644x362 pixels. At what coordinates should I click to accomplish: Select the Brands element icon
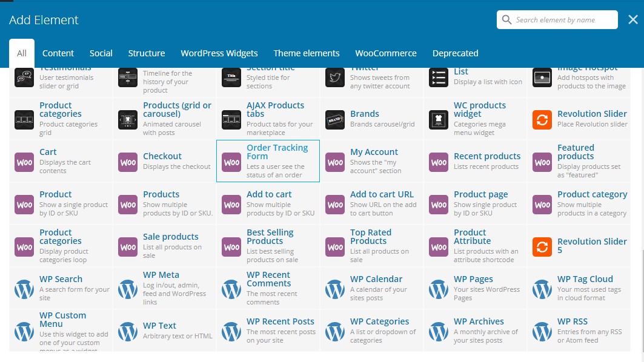click(x=335, y=120)
